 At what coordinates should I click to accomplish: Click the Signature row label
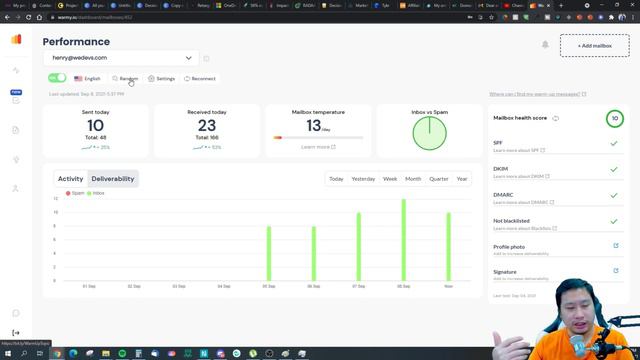(x=505, y=272)
